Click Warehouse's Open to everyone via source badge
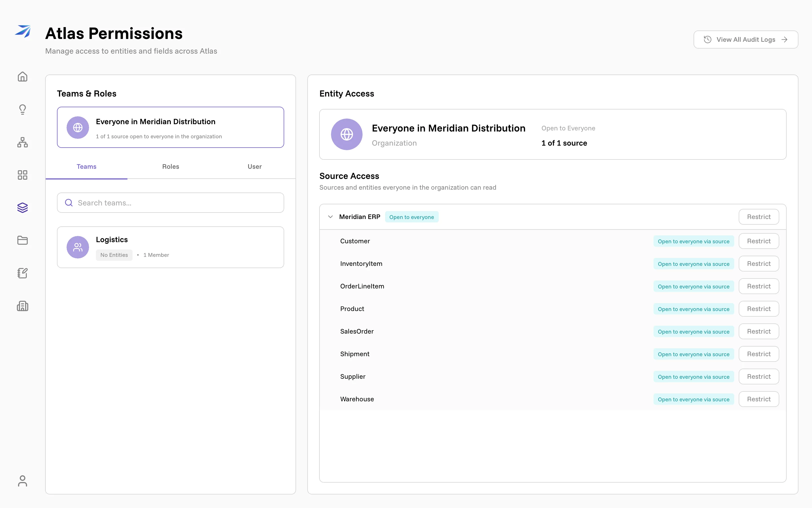 click(x=694, y=399)
